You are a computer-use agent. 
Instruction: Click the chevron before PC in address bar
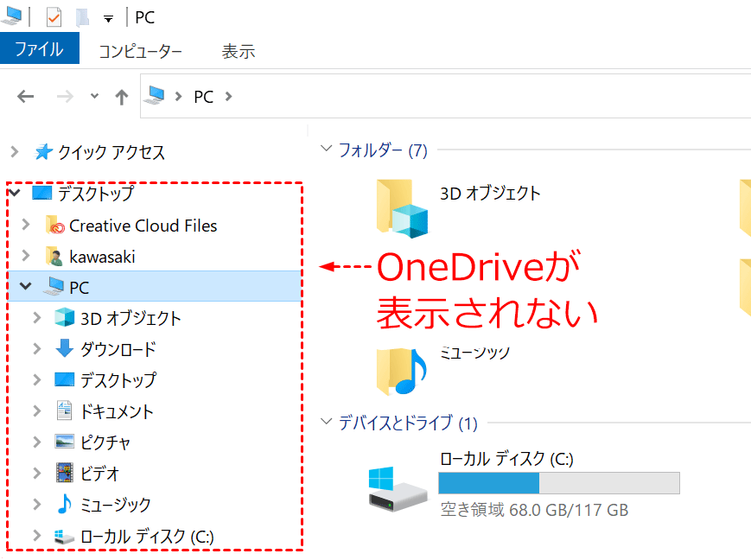point(179,96)
